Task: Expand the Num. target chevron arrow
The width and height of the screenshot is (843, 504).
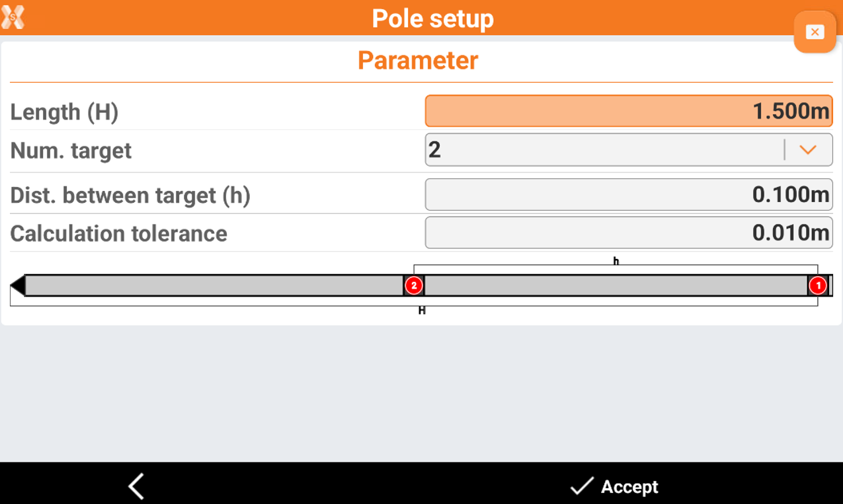Action: tap(807, 150)
